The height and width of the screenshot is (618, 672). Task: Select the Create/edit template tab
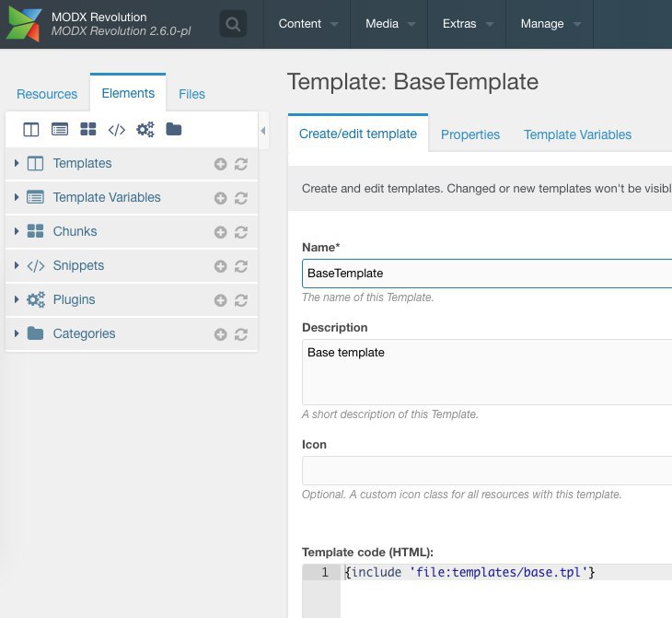358,134
